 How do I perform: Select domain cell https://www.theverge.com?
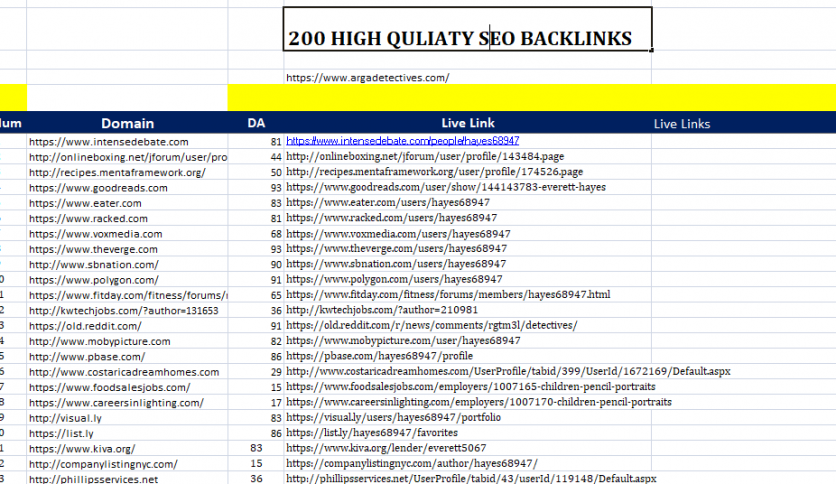(93, 249)
